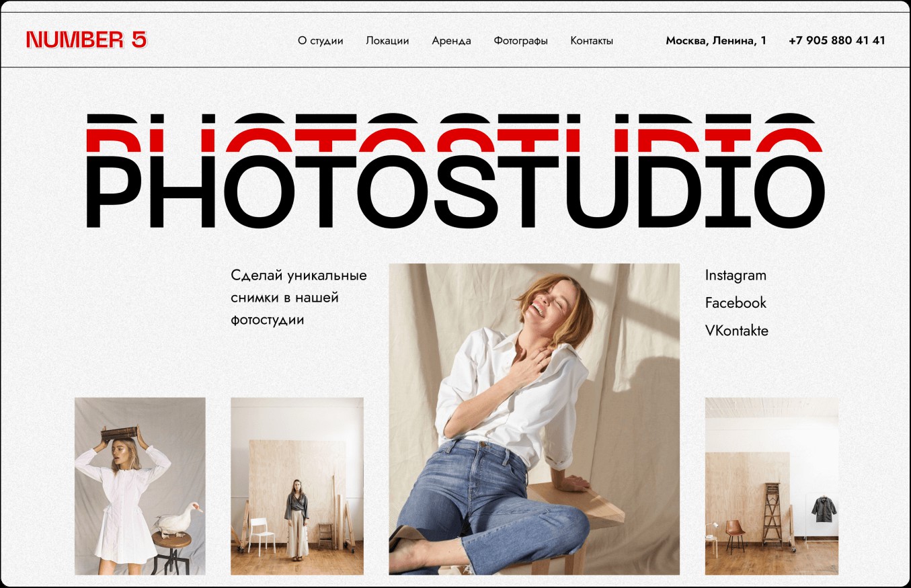Open the VKontakte link
This screenshot has width=911, height=588.
click(736, 331)
